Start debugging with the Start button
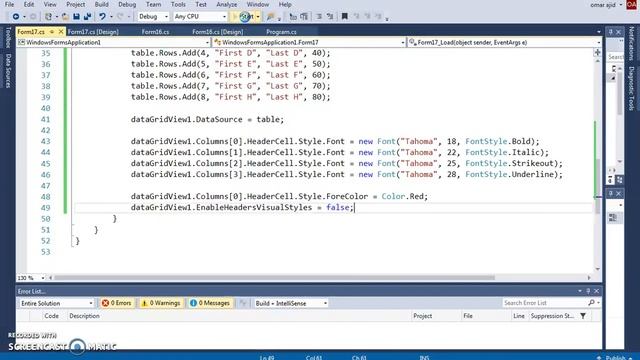Viewport: 640px width, 360px height. (x=244, y=16)
